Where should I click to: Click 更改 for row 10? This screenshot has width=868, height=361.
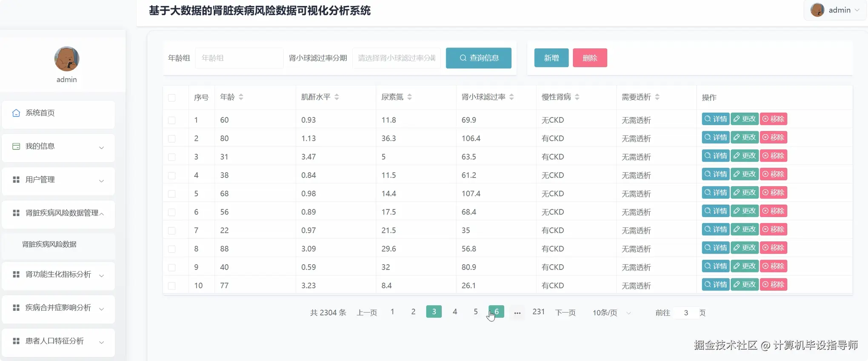pos(745,284)
